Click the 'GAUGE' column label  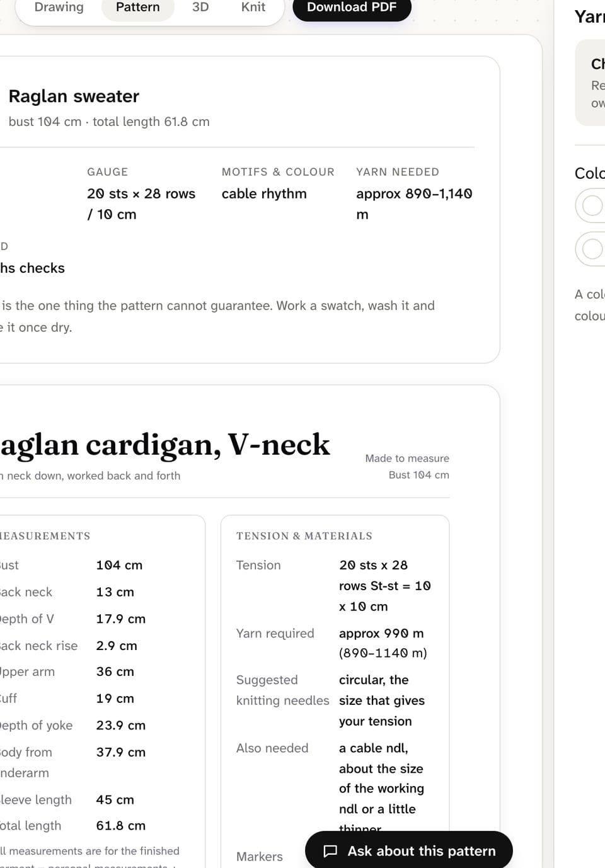click(x=108, y=172)
